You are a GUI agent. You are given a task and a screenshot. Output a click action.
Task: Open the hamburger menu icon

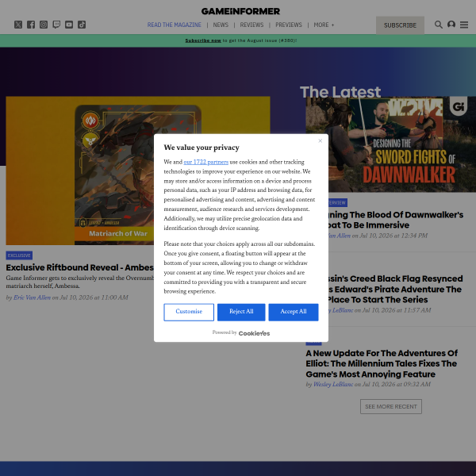(x=464, y=25)
